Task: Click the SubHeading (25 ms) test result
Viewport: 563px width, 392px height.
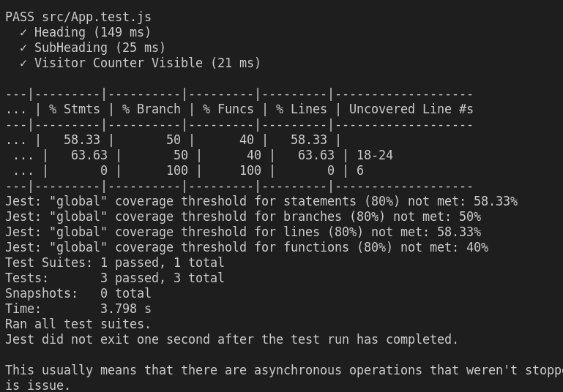Action: [100, 48]
